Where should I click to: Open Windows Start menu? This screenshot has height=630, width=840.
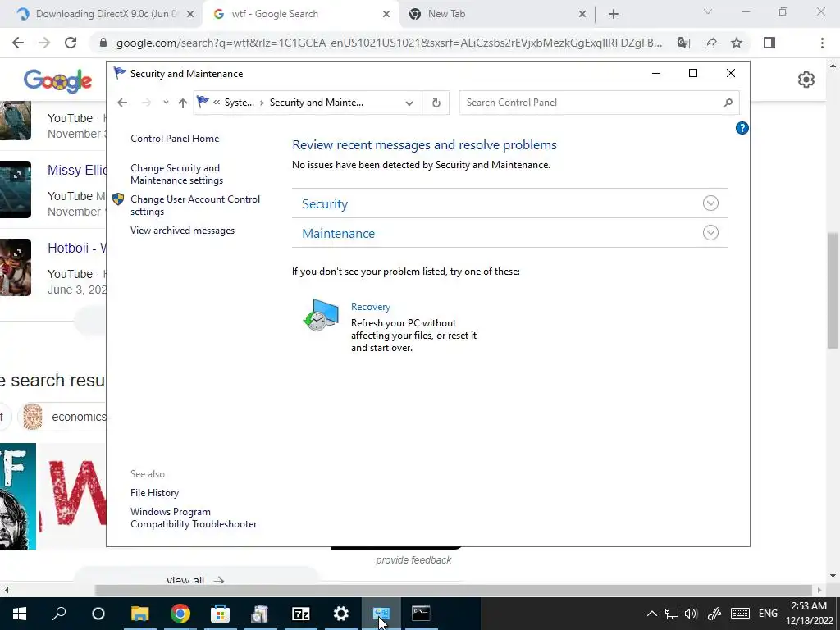pos(20,614)
